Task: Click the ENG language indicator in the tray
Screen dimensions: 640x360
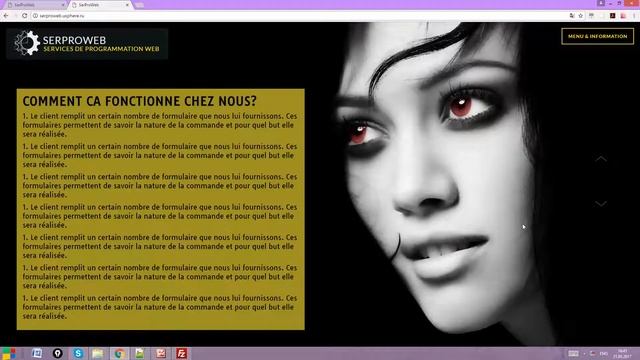Action: pyautogui.click(x=603, y=353)
